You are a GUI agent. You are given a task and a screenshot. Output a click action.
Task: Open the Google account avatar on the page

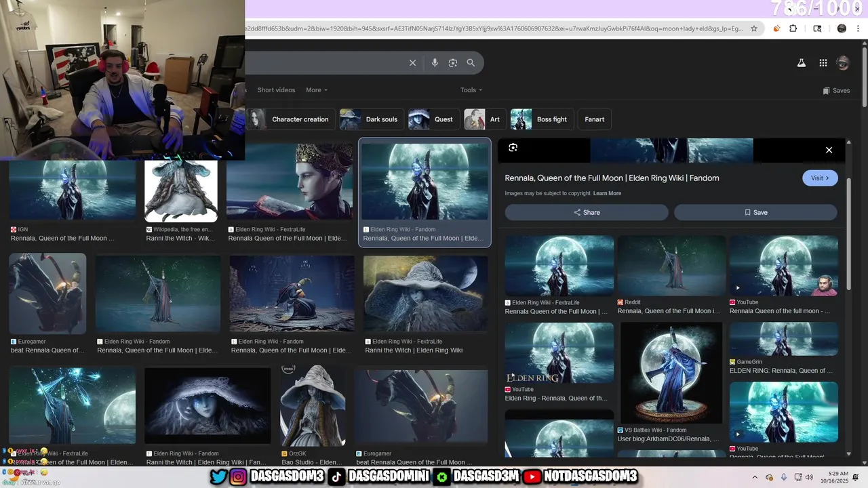click(843, 63)
